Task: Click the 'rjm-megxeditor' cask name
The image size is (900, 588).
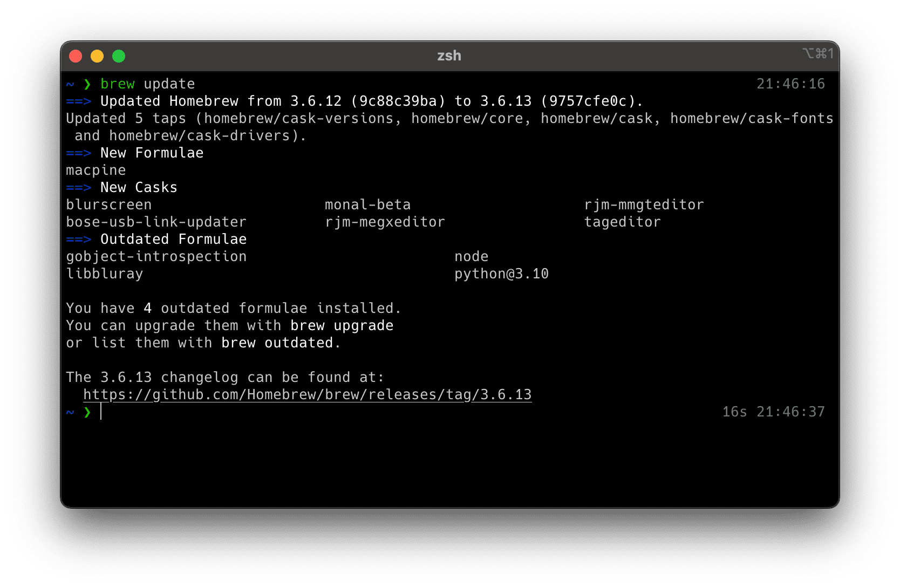Action: [385, 222]
